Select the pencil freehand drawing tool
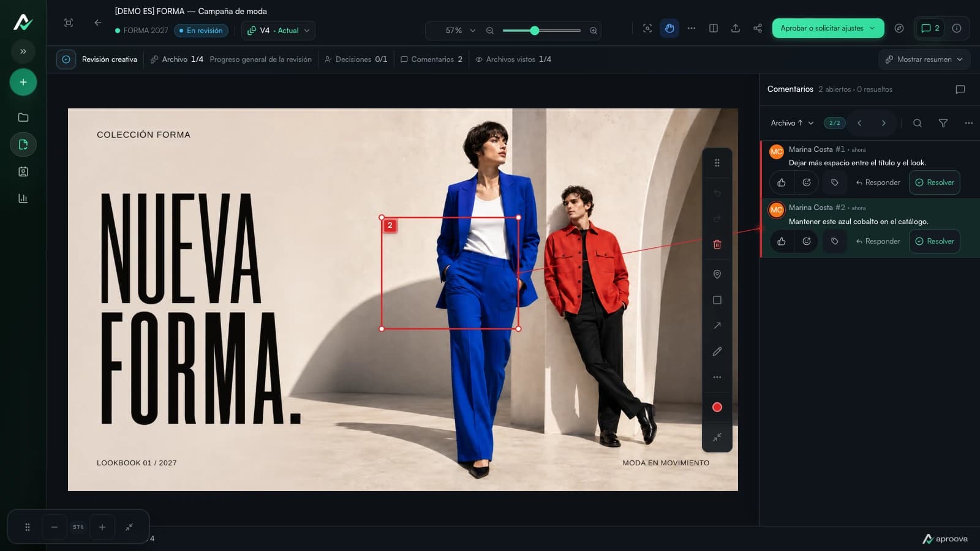 point(717,351)
